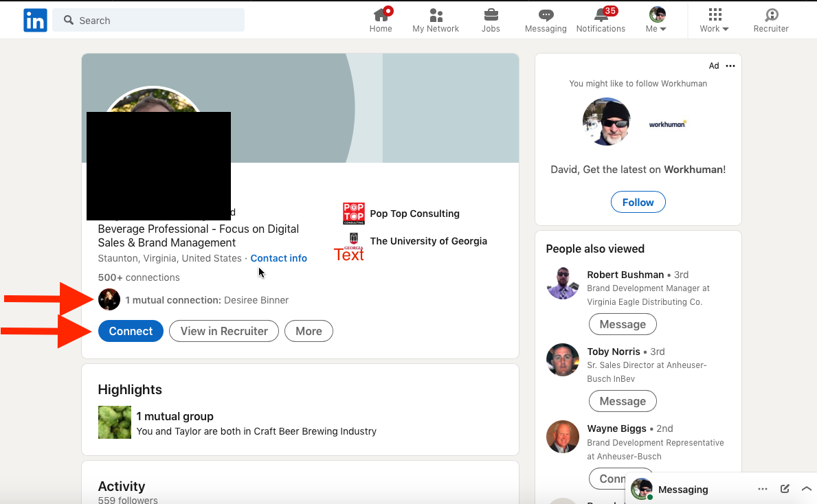Click Robert Bushman's avatar

point(563,283)
